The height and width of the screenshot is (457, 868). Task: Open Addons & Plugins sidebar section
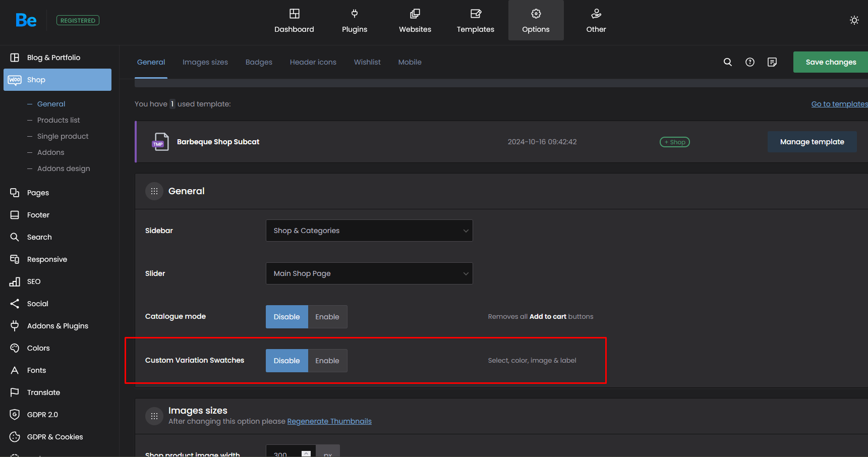[x=57, y=326]
